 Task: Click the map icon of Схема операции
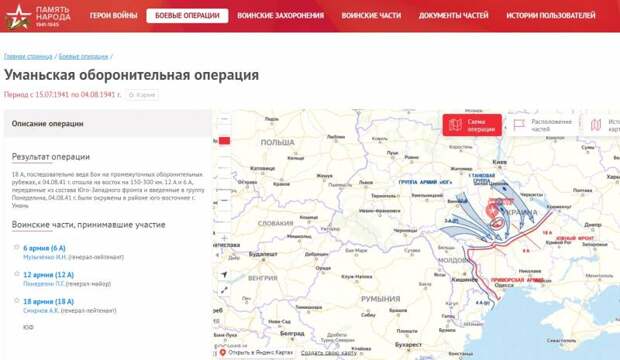click(x=455, y=125)
